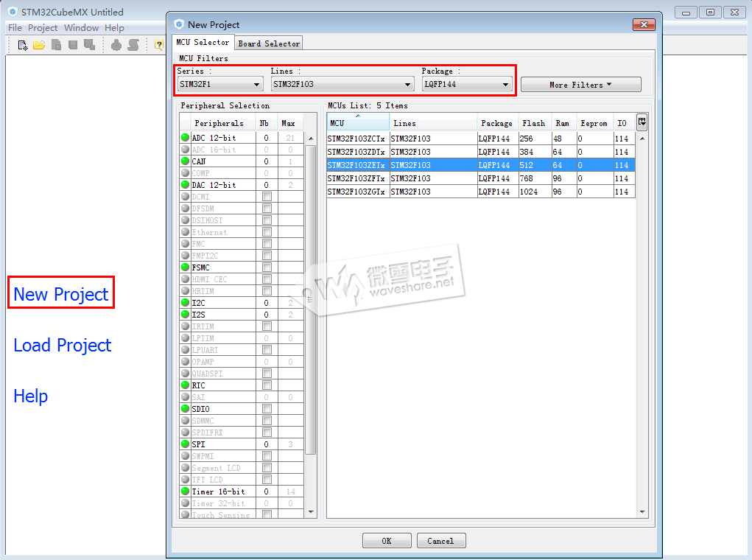Image resolution: width=752 pixels, height=560 pixels.
Task: Open the Series dropdown showing STM32F1
Action: 220,85
